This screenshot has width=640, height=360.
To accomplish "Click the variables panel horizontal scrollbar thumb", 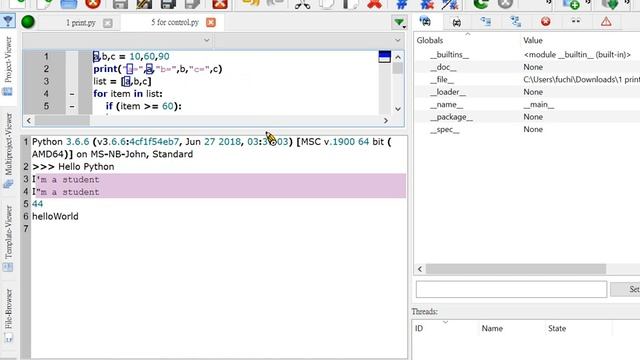I will [x=516, y=269].
